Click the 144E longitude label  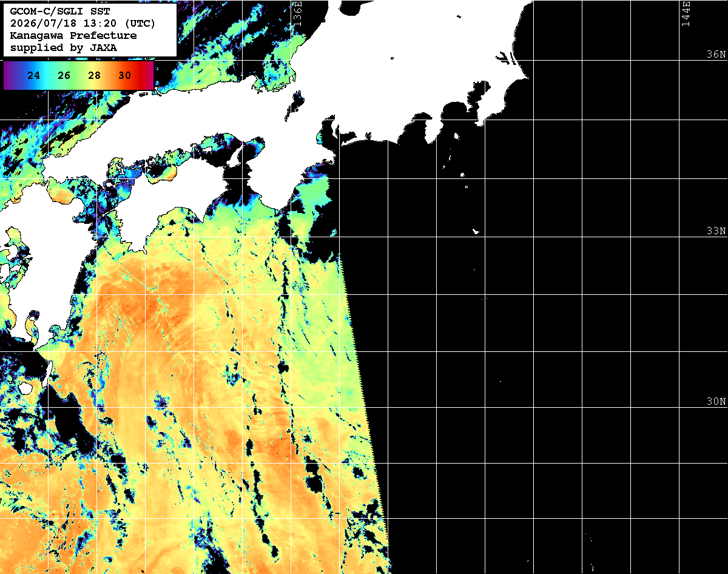tap(686, 13)
